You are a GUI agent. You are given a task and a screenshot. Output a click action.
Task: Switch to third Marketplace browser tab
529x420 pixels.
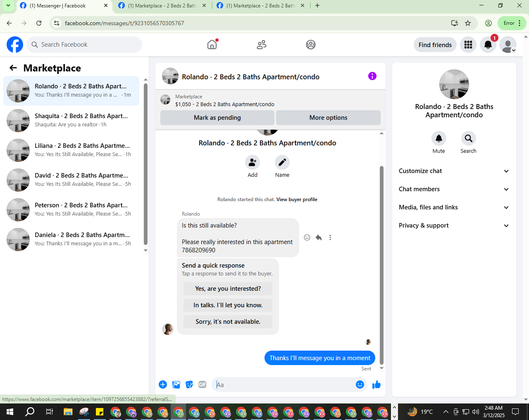tap(260, 6)
